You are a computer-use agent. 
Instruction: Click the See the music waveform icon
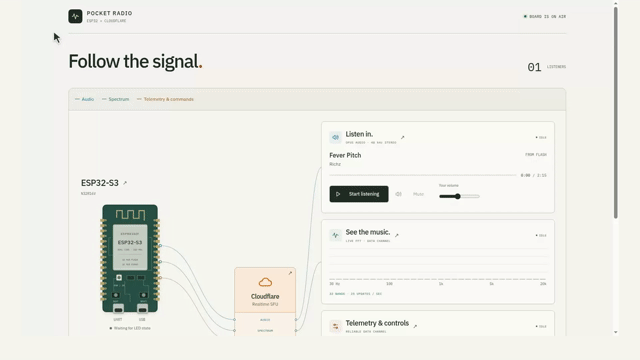[x=335, y=235]
